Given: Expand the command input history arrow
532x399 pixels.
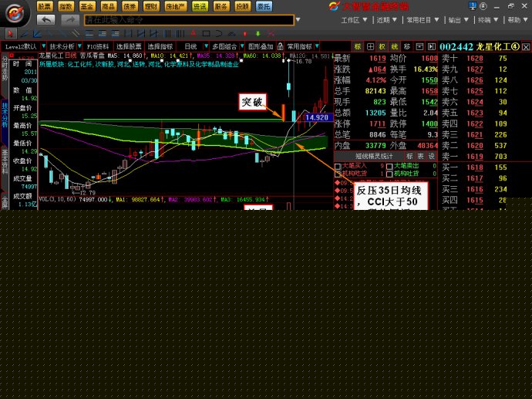Looking at the screenshot, I should [298, 20].
